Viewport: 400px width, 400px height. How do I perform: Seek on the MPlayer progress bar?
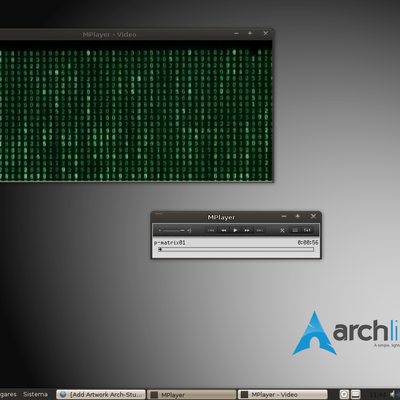(x=236, y=249)
